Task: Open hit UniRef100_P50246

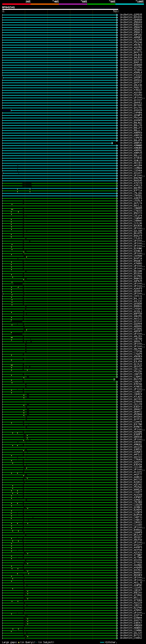Action: [131, 42]
